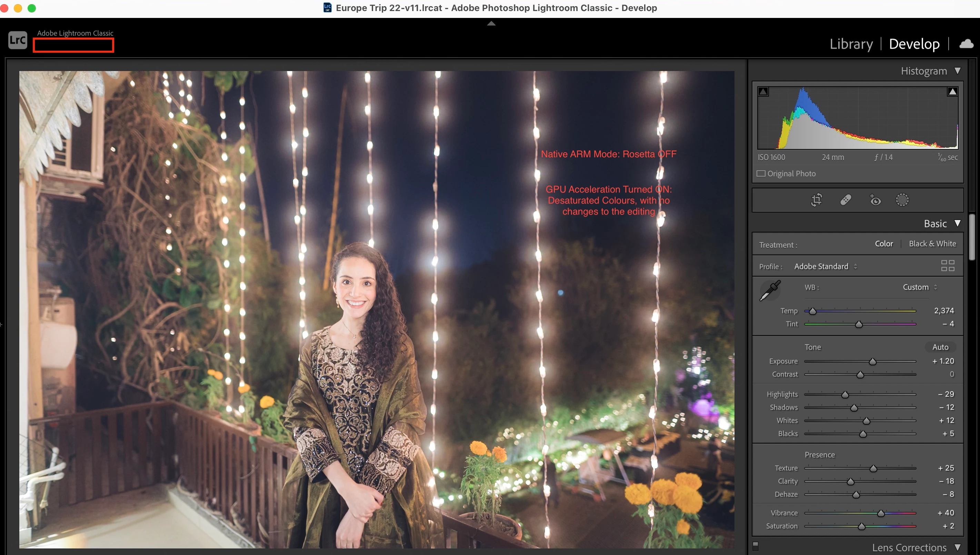
Task: Pick the White Balance Selector eyedropper
Action: click(770, 290)
